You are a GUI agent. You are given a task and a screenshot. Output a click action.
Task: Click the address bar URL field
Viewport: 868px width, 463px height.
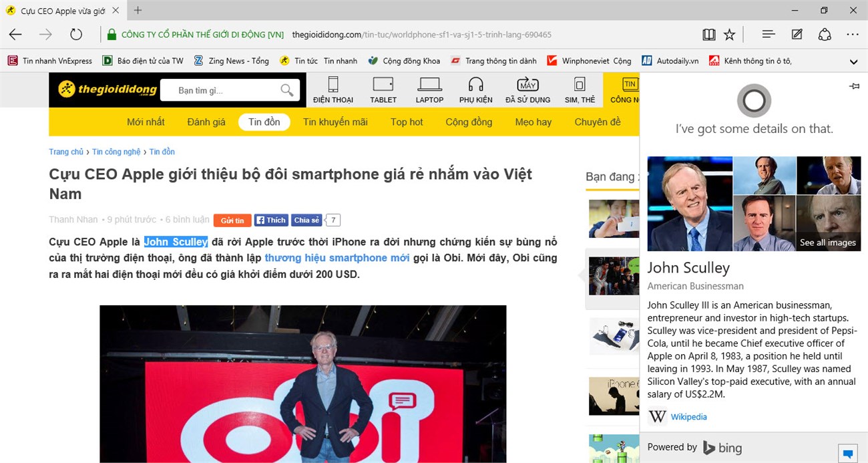[421, 35]
